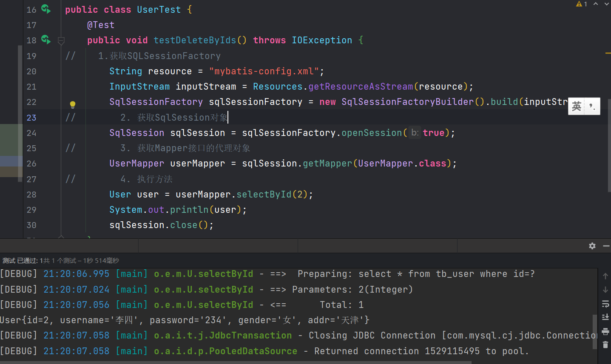Click the comment '4. 执行方法'
The height and width of the screenshot is (364, 611).
pos(146,179)
